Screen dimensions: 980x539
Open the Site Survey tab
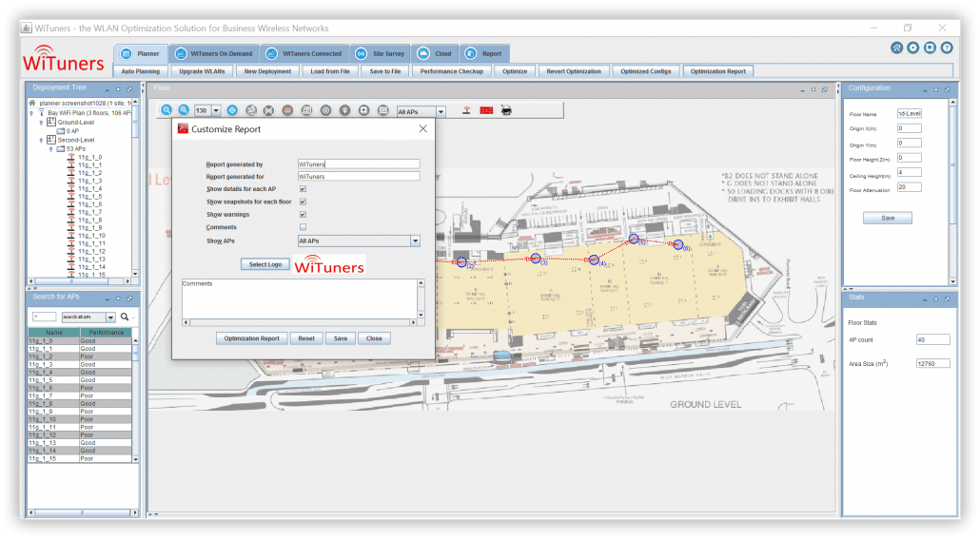[x=380, y=54]
